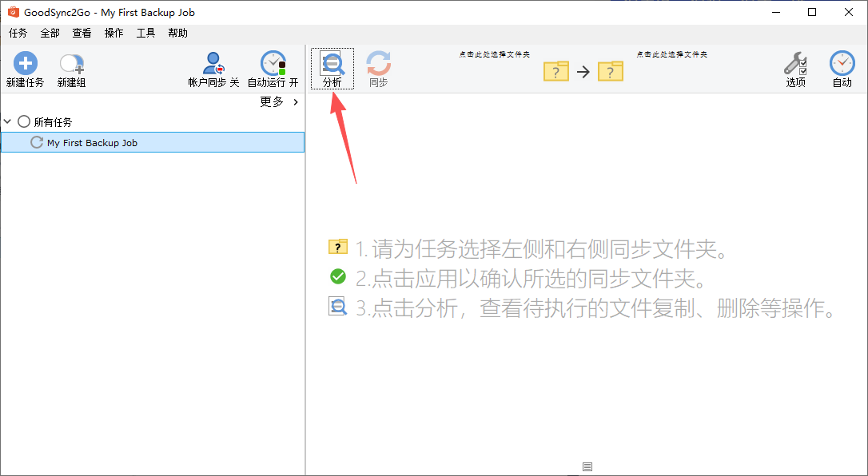Click the analyze icon in step 3 hint
Image resolution: width=868 pixels, height=476 pixels.
tap(337, 306)
